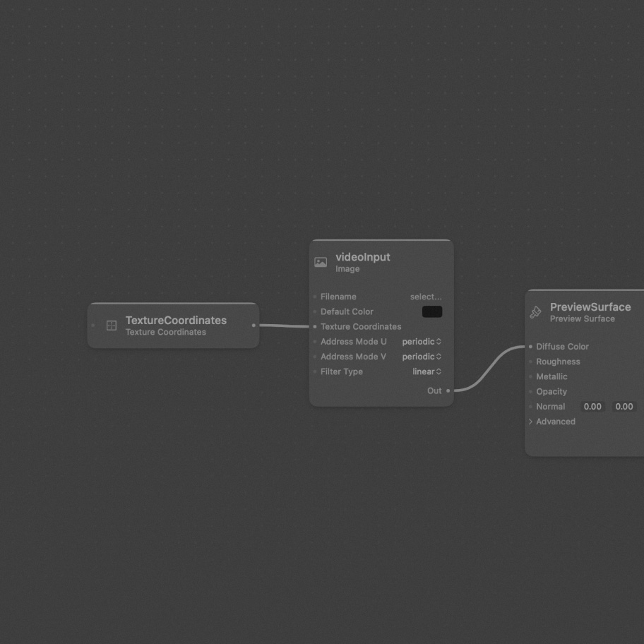
Task: Click the TextureCoordinates node grid icon
Action: click(x=112, y=326)
